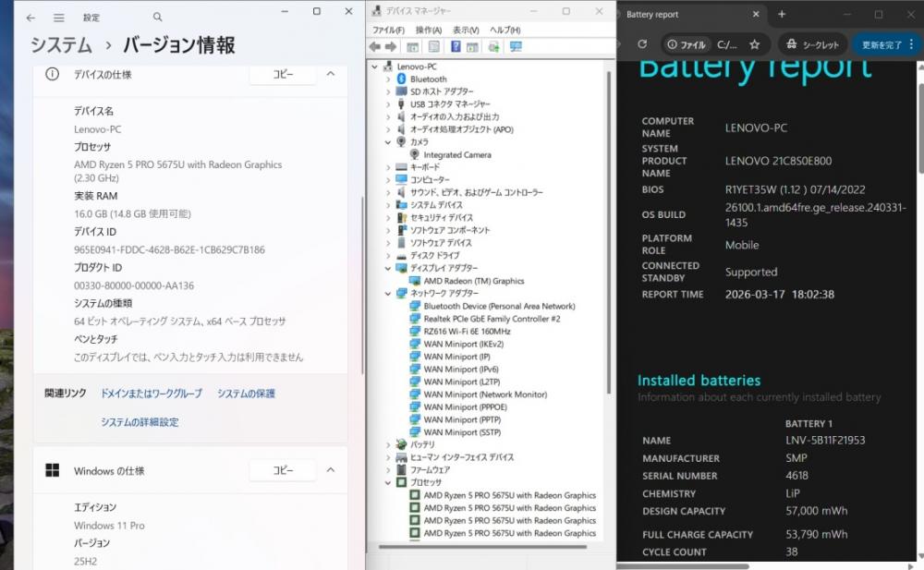Expand the Bluetooth node
924x570 pixels.
[x=388, y=79]
